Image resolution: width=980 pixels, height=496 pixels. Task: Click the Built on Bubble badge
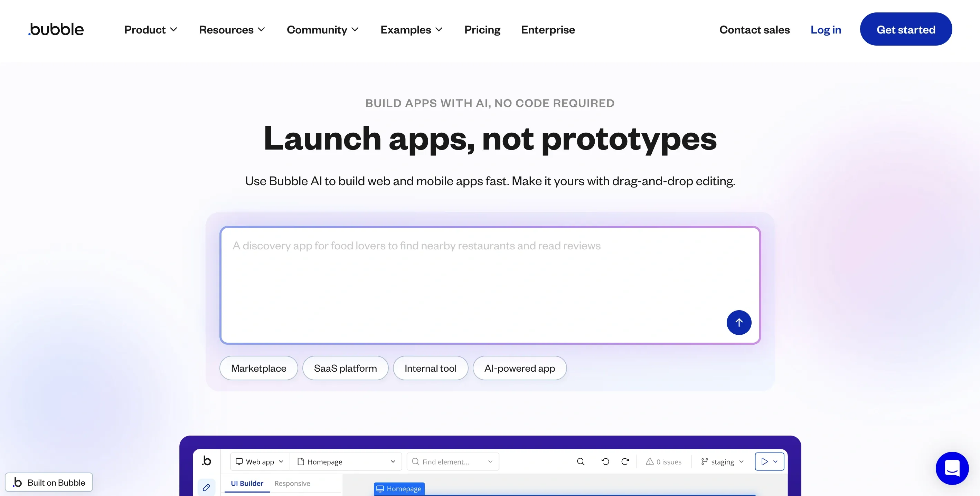click(49, 482)
